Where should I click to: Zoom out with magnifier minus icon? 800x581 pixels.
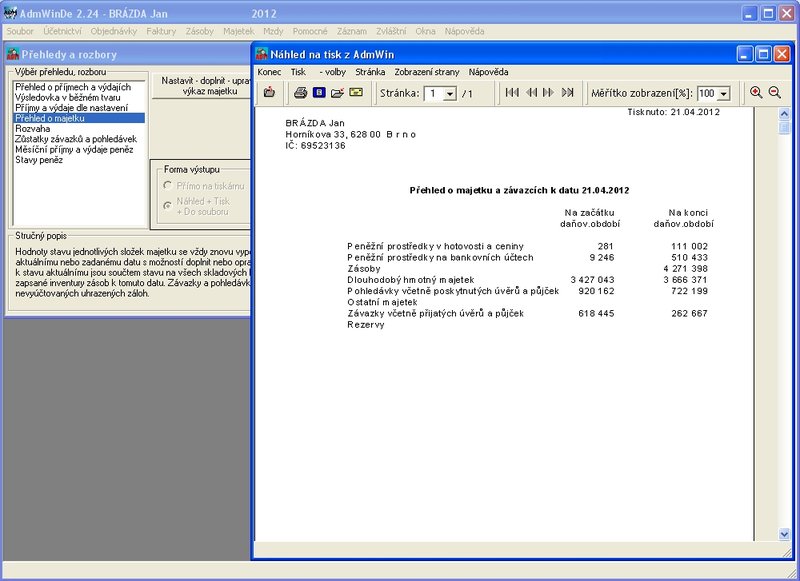[774, 92]
